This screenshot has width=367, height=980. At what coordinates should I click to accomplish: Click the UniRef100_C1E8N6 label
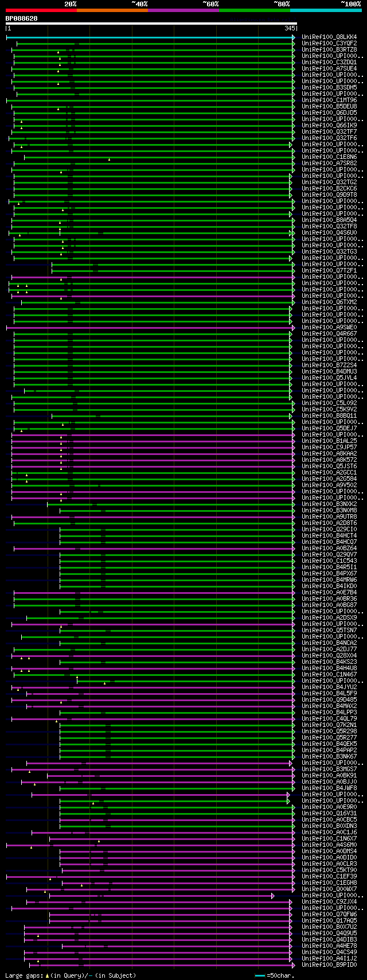[x=329, y=157]
